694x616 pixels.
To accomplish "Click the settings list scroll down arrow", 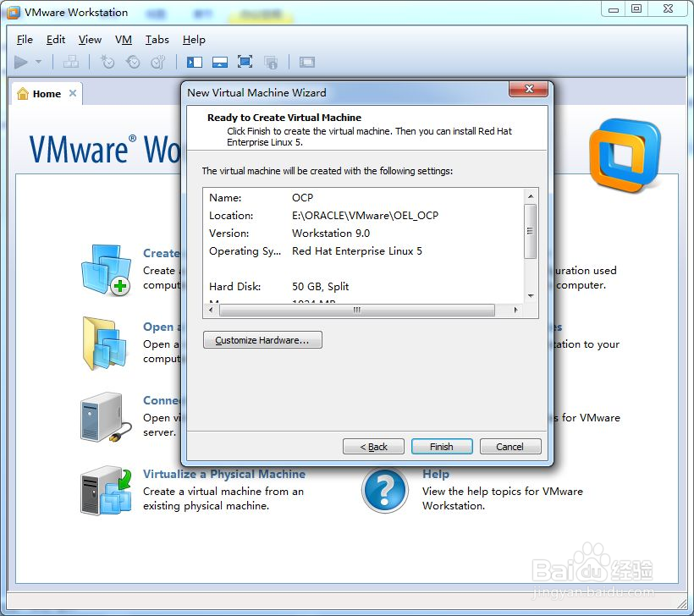I will pyautogui.click(x=531, y=295).
